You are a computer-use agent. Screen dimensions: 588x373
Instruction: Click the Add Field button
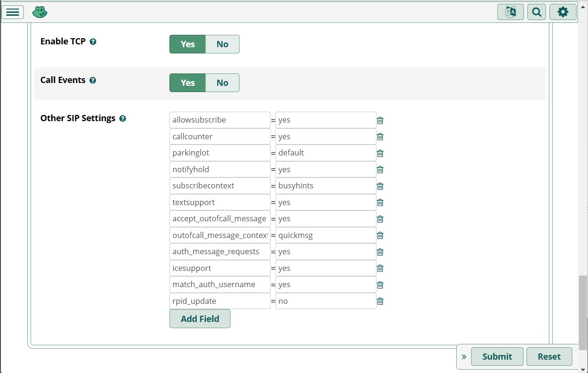pyautogui.click(x=199, y=319)
